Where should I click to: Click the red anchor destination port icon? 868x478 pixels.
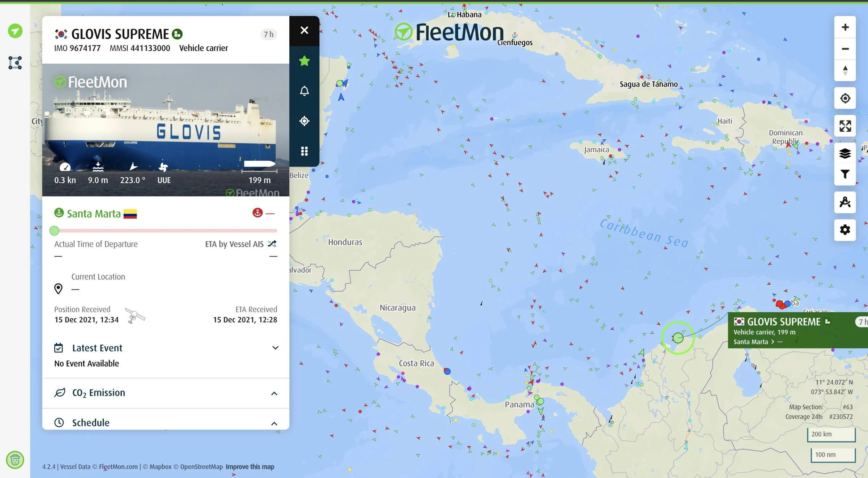tap(257, 213)
